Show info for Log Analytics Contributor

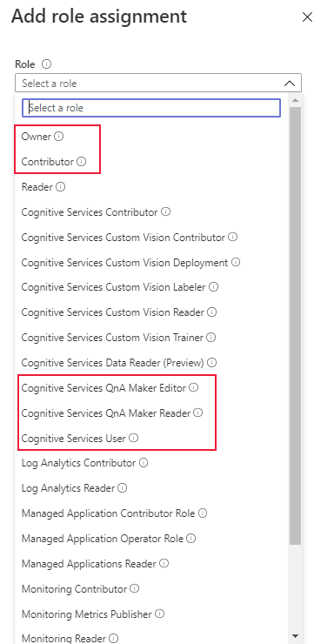(x=144, y=463)
